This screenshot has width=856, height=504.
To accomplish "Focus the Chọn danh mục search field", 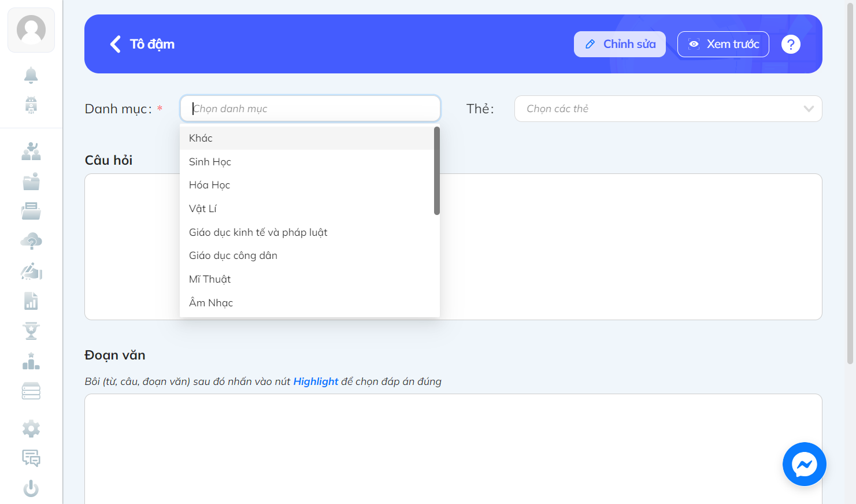I will coord(310,109).
